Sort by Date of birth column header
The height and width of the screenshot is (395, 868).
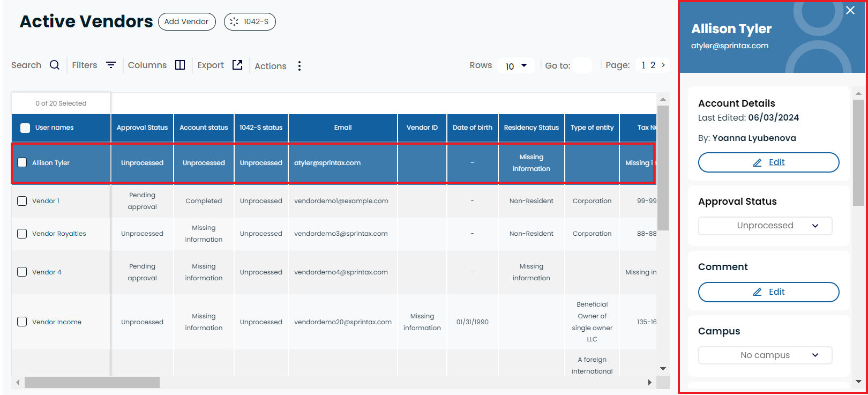(x=472, y=128)
